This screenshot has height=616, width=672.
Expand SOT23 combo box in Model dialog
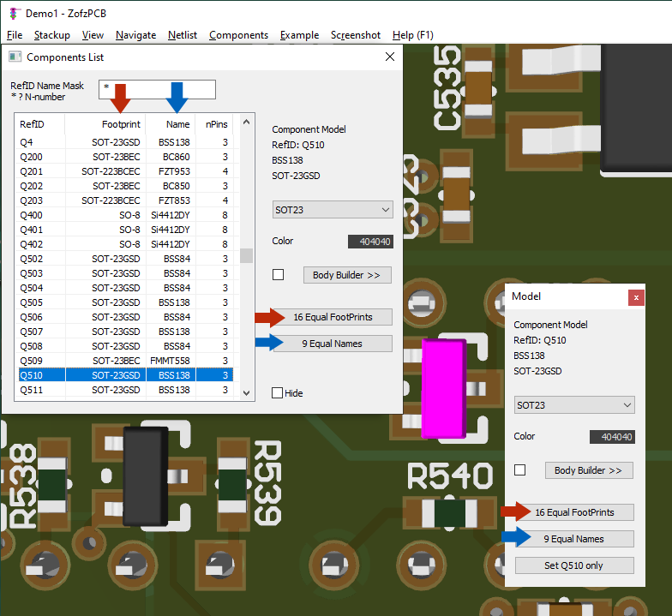(x=574, y=405)
